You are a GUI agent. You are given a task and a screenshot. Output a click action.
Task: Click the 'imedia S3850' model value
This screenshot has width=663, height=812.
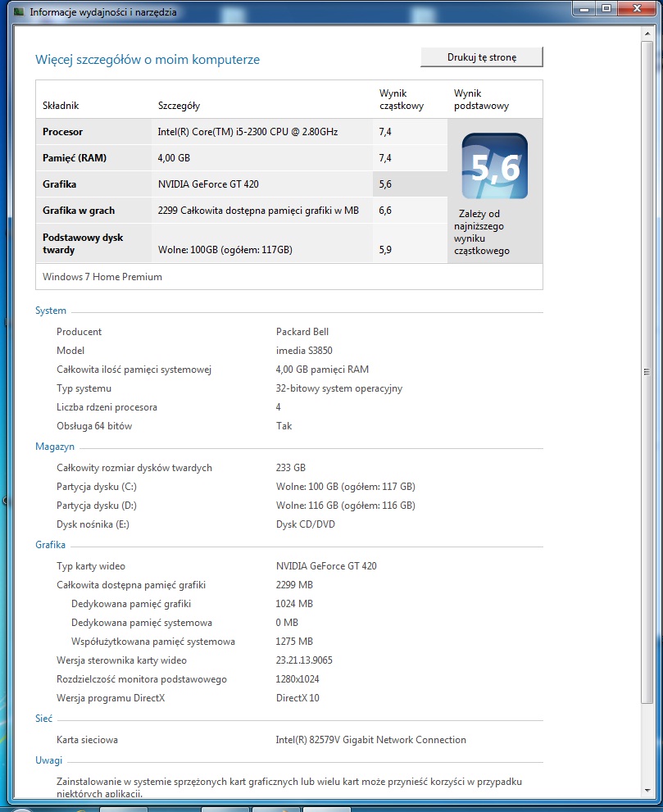(x=304, y=350)
